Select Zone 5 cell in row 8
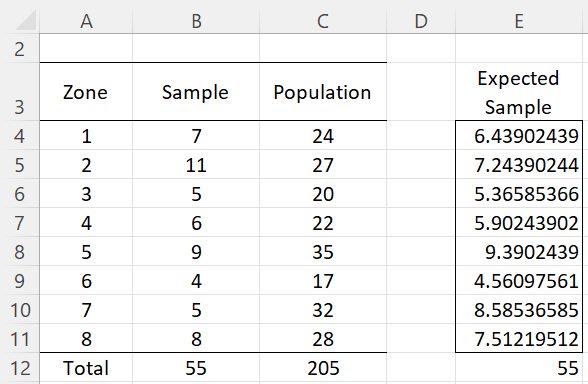The width and height of the screenshot is (588, 384). click(x=86, y=252)
